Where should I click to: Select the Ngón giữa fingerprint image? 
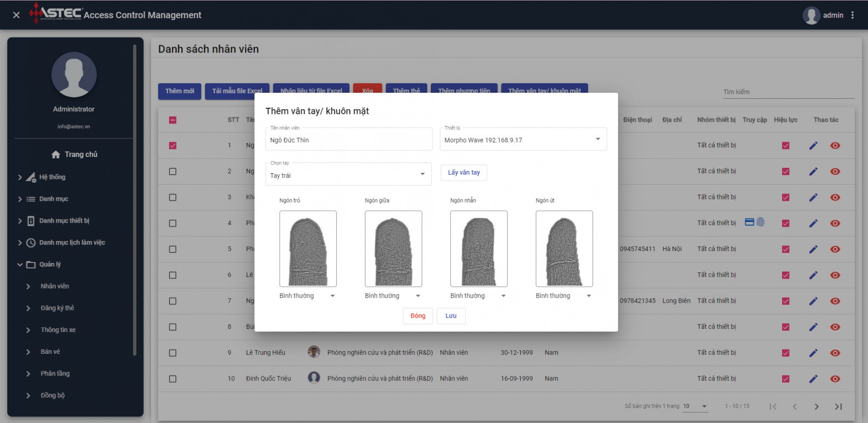(x=393, y=249)
